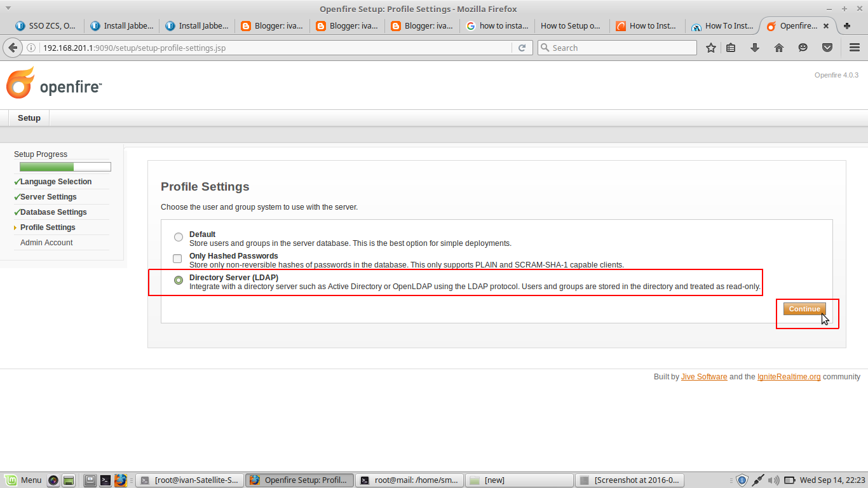Screen dimensions: 868x488
Task: Open the Jive Software link
Action: 703,376
